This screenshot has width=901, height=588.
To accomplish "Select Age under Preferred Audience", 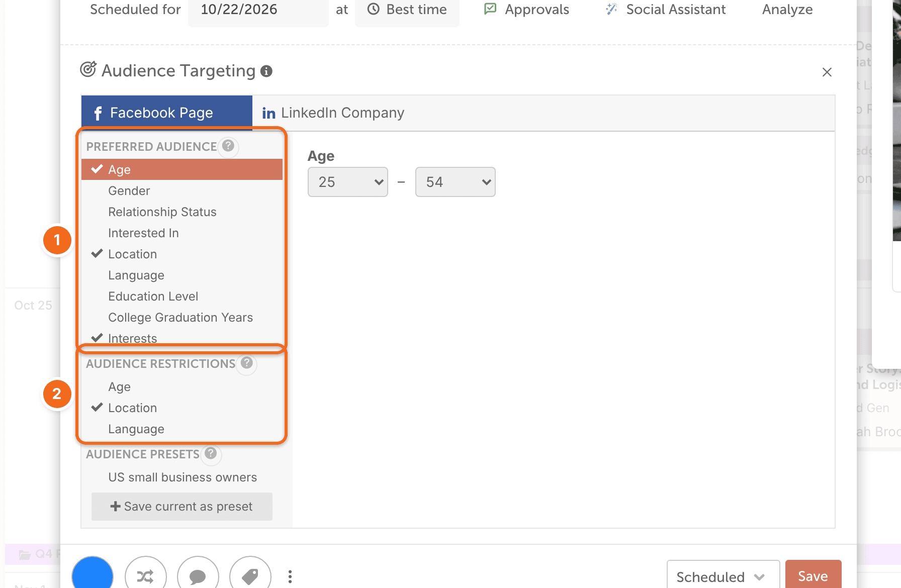I will coord(182,169).
